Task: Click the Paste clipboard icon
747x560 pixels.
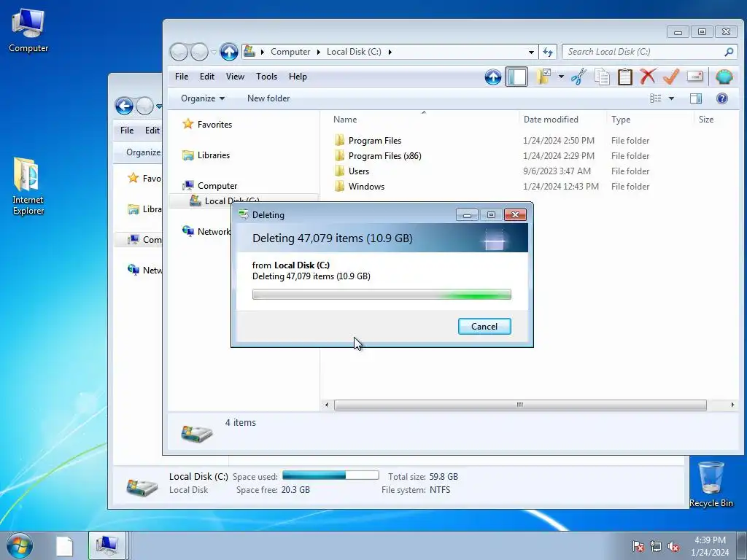Action: [x=625, y=77]
